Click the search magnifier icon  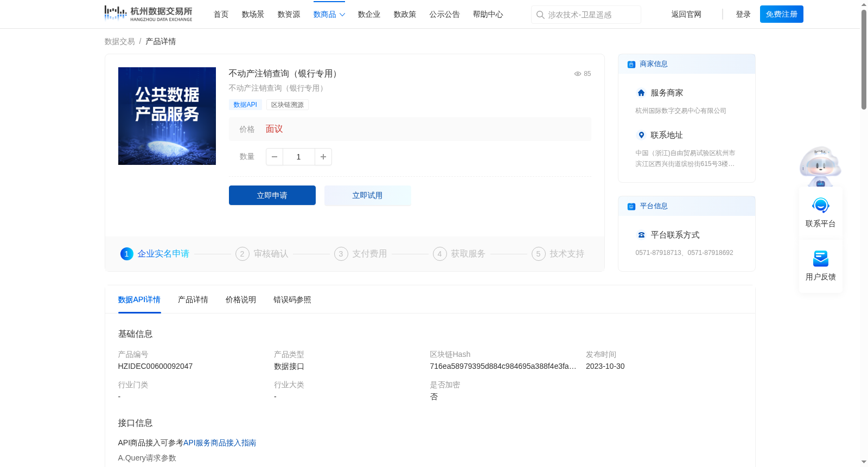540,15
